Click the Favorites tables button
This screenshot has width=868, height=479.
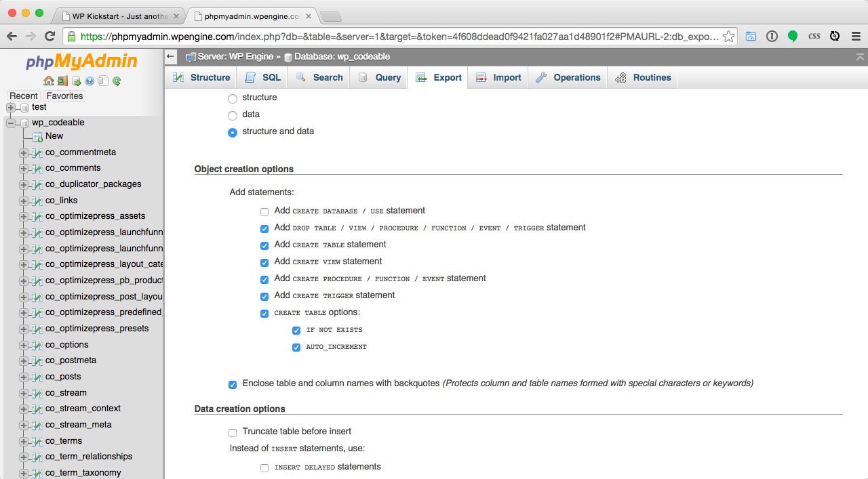64,96
